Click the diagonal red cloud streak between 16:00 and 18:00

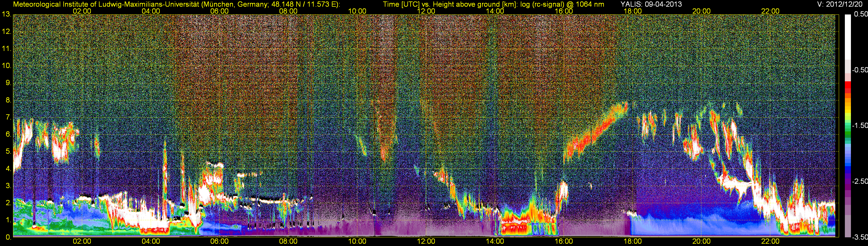(596, 132)
